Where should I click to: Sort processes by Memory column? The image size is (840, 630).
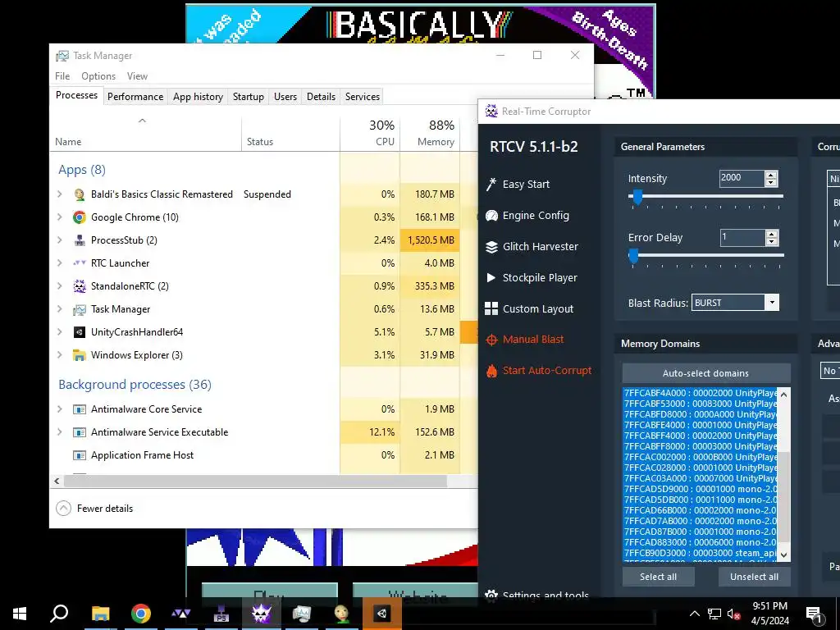pyautogui.click(x=430, y=133)
